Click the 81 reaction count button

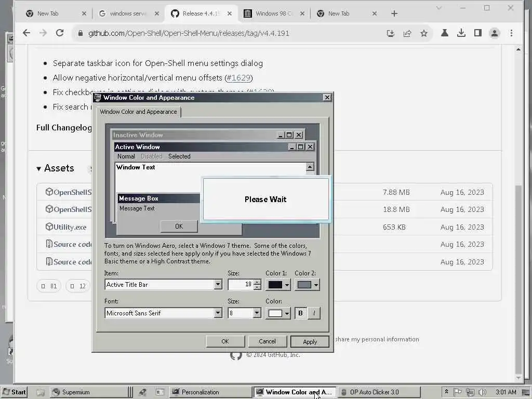coord(49,286)
